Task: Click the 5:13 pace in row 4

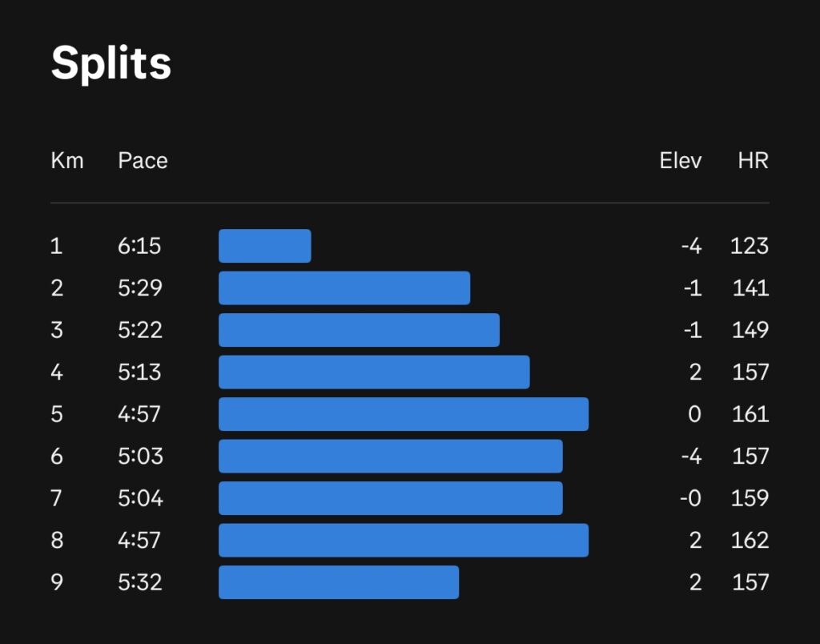Action: click(x=139, y=372)
